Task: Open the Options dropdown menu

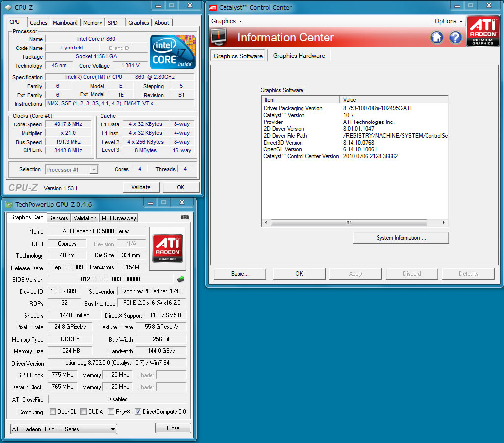Action: pos(448,21)
